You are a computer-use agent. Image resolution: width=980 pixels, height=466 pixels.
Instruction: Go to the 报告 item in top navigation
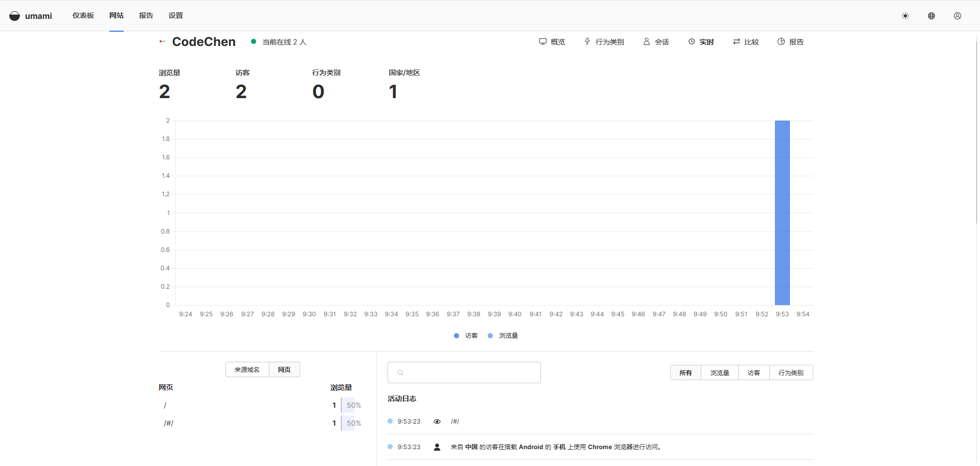tap(146, 15)
